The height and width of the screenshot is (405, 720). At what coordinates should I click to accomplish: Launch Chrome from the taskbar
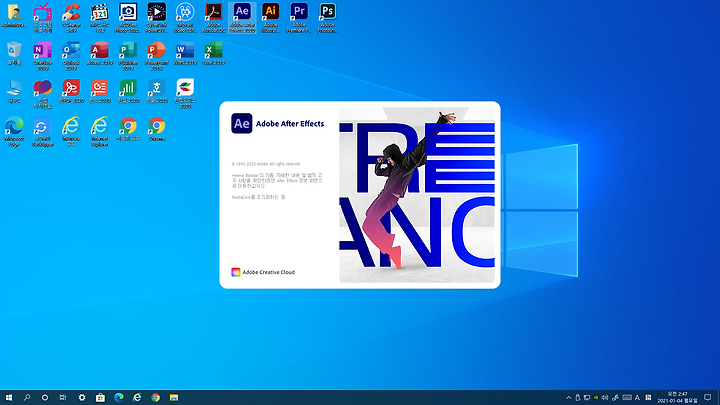pos(155,398)
